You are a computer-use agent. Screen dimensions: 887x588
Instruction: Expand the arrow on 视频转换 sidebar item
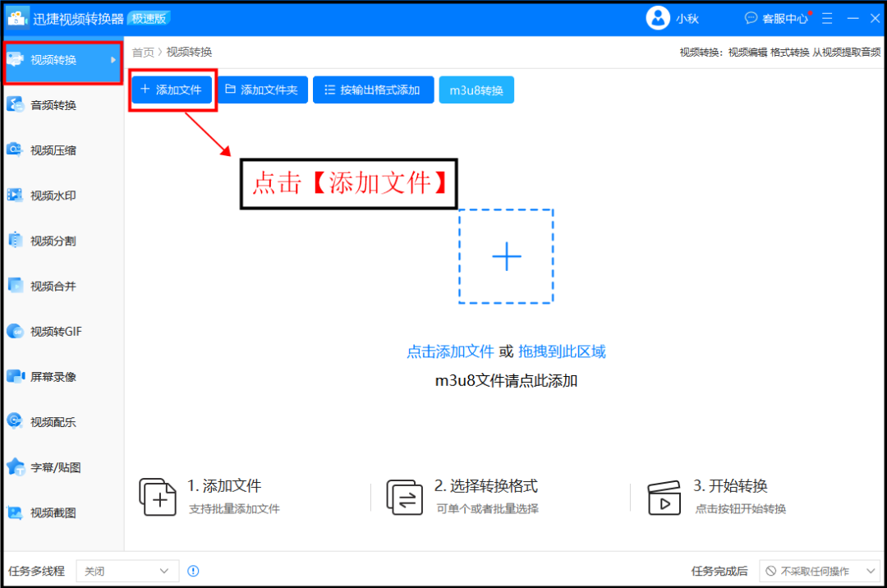tap(113, 60)
